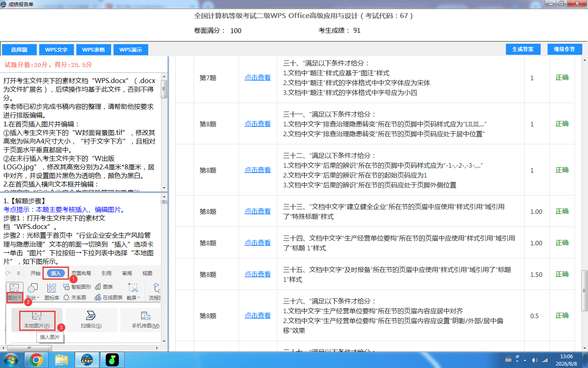The width and height of the screenshot is (588, 368).
Task: Open the green music app on taskbar
Action: tap(112, 360)
